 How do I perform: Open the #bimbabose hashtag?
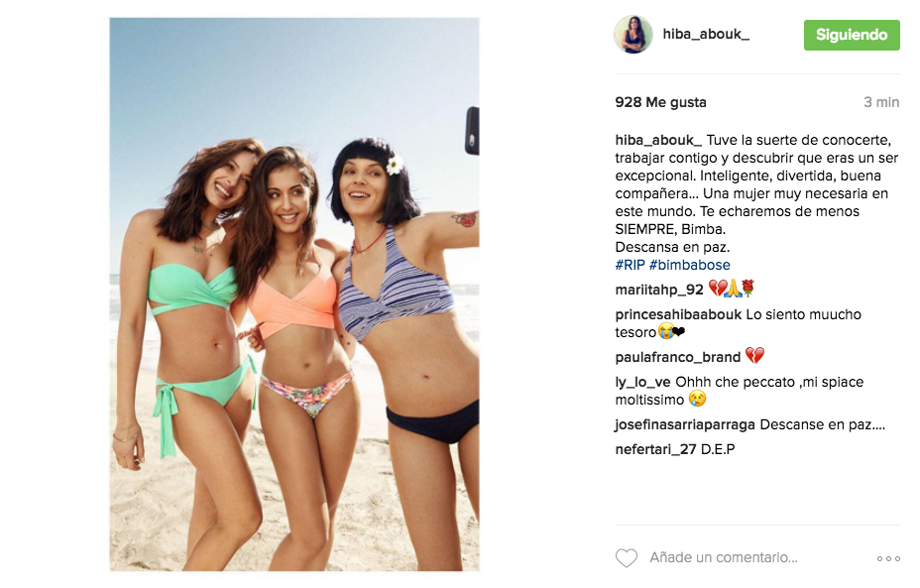tap(689, 265)
